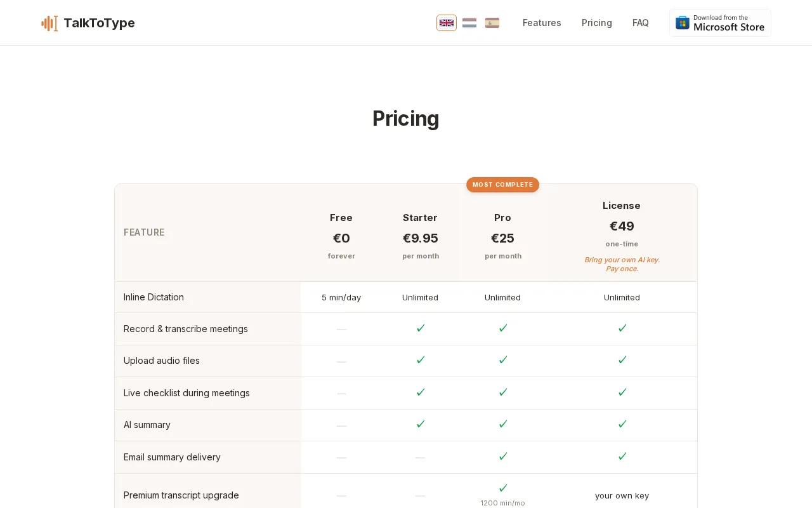
Task: Click the €49 License price
Action: tap(622, 226)
